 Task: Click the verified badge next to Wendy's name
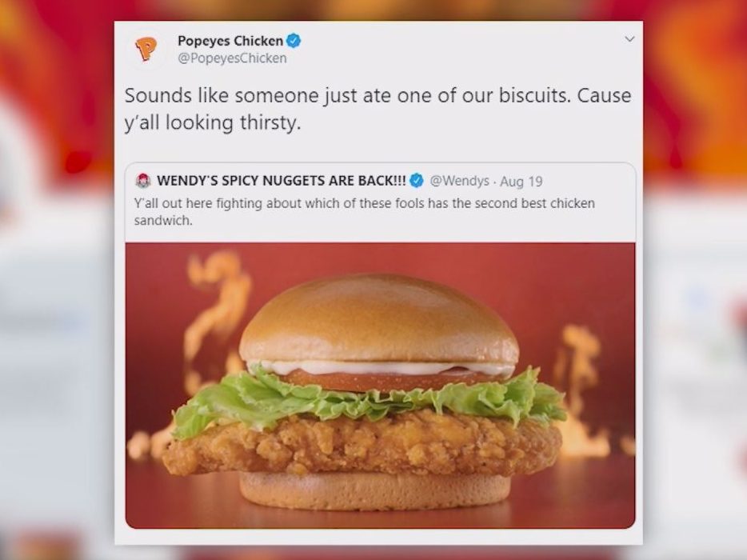point(417,180)
